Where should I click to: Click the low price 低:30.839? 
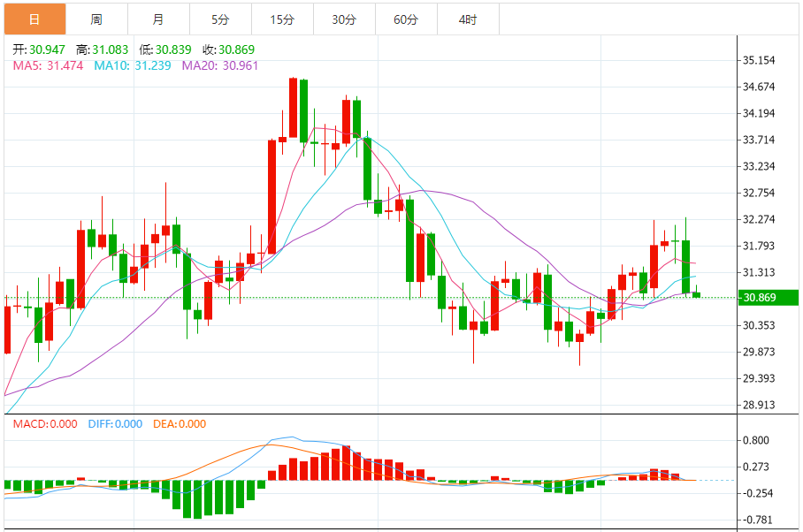pyautogui.click(x=165, y=49)
